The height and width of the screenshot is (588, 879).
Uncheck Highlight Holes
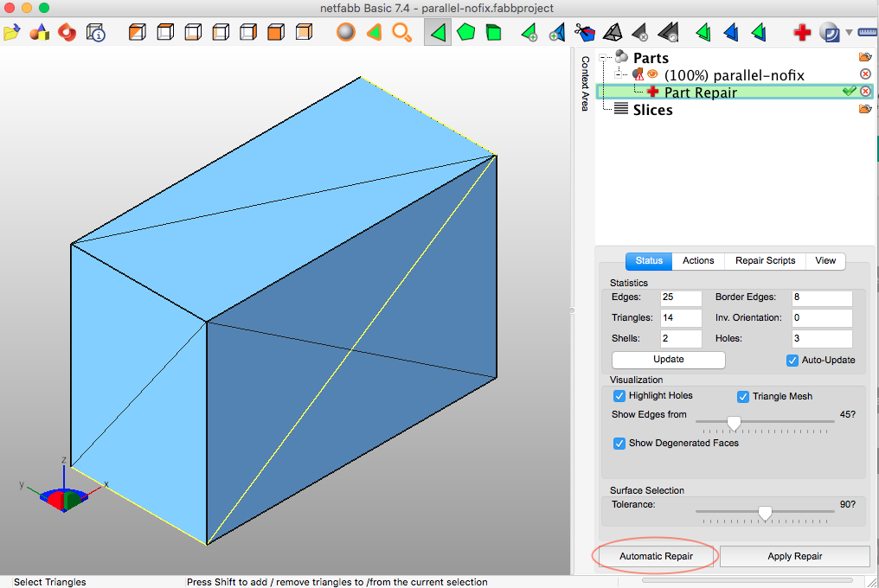click(619, 396)
